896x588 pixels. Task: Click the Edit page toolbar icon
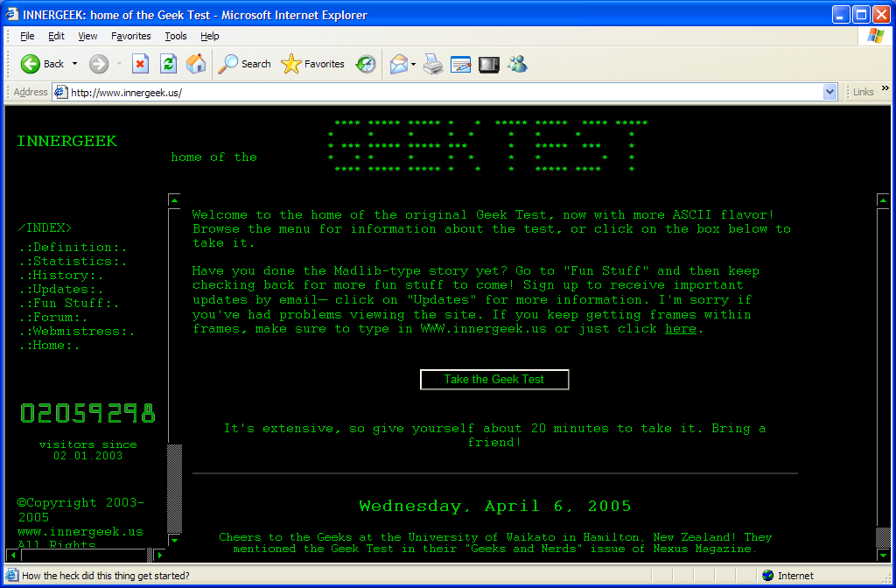coord(460,64)
